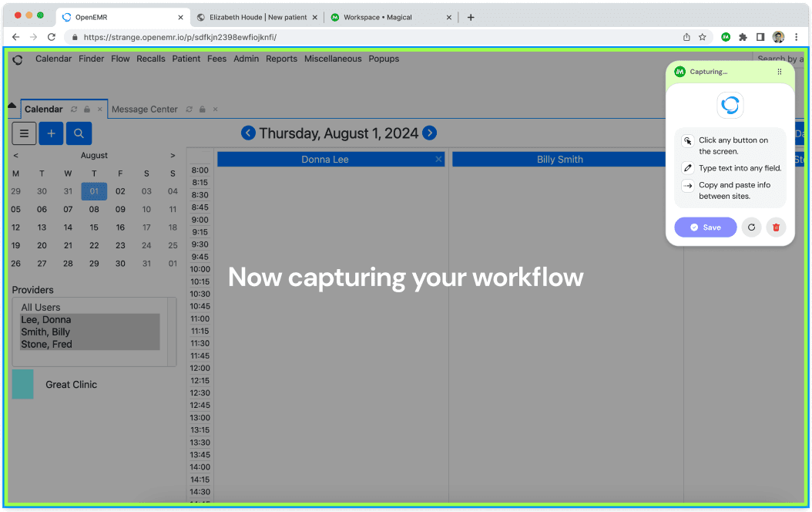This screenshot has width=812, height=512.
Task: Open the calendar hamburger menu button
Action: [24, 133]
